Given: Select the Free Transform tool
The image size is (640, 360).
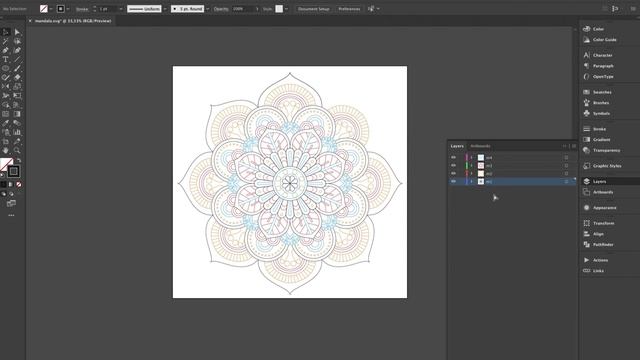Looking at the screenshot, I should (17, 96).
